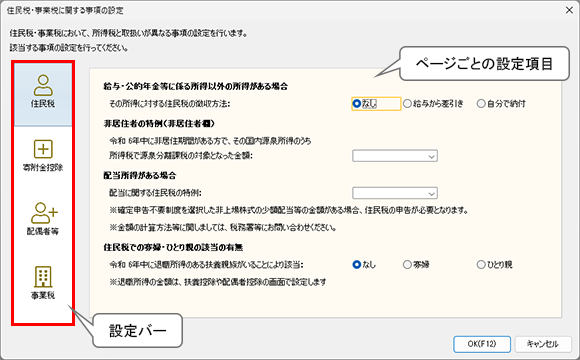Open the 寄附金控除 plus-box icon
This screenshot has height=360, width=580.
(43, 149)
